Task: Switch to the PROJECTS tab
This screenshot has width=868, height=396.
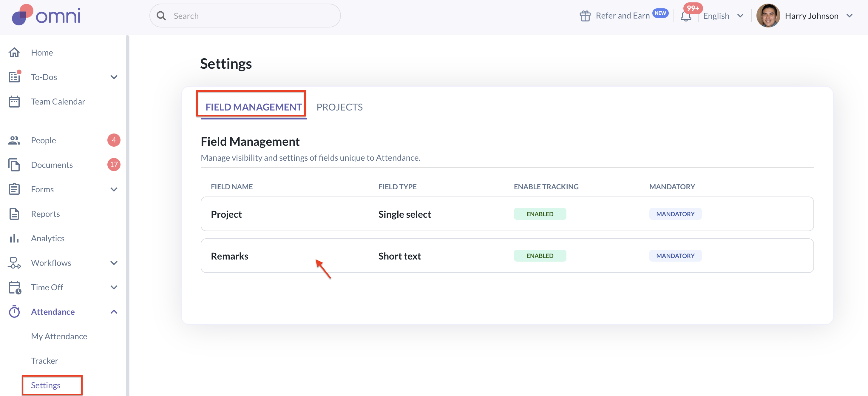Action: 339,107
